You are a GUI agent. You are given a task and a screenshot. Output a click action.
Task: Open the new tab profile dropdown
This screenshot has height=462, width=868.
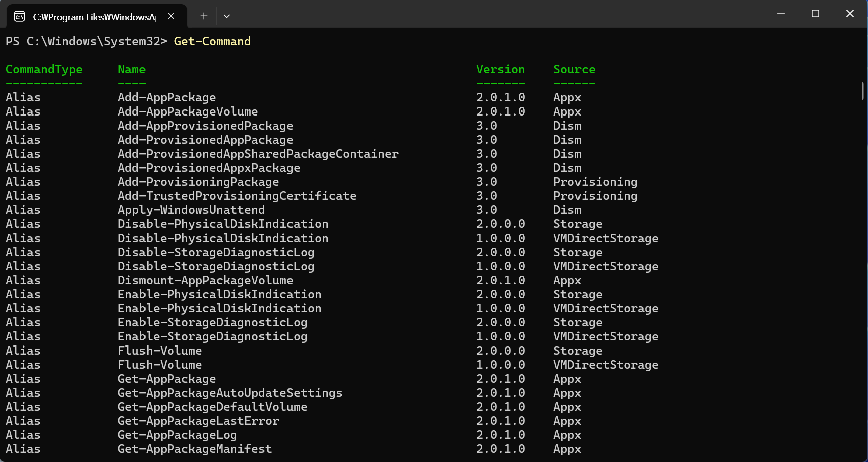pos(227,16)
